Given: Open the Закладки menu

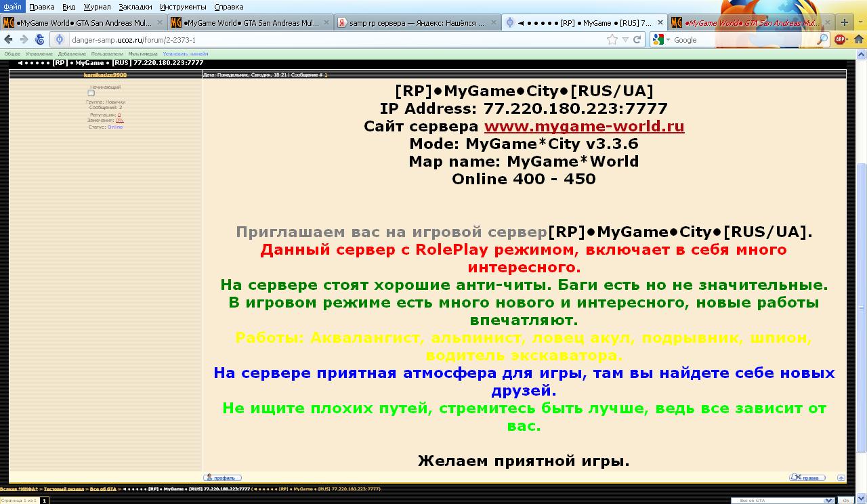Looking at the screenshot, I should tap(135, 7).
